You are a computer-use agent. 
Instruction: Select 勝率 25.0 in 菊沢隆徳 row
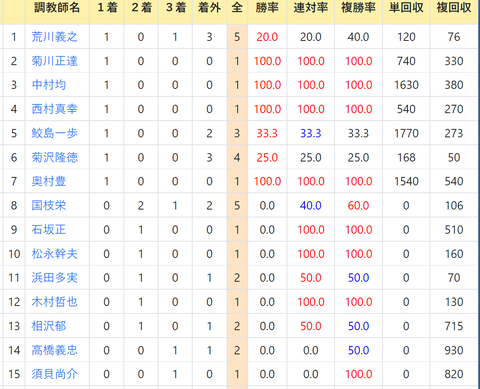[x=267, y=157]
